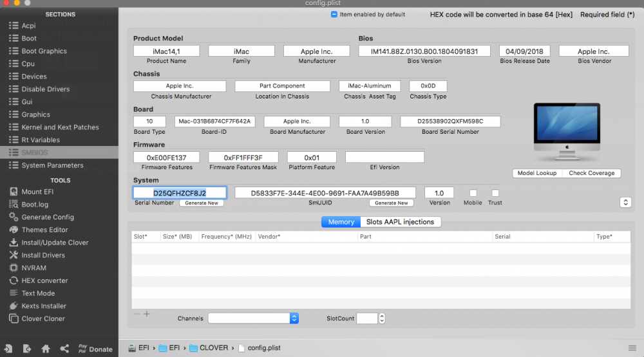Add a memory slot with plus button
The image size is (644, 357).
point(147,315)
